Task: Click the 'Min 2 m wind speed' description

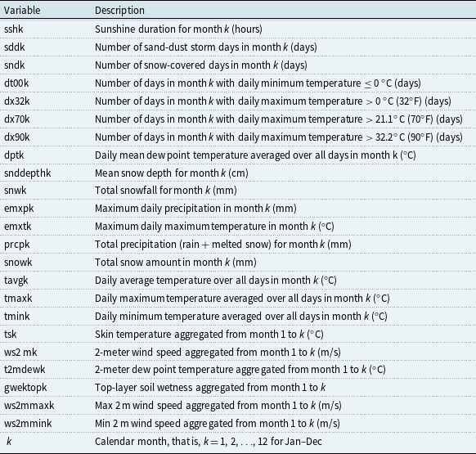Action: 218,424
